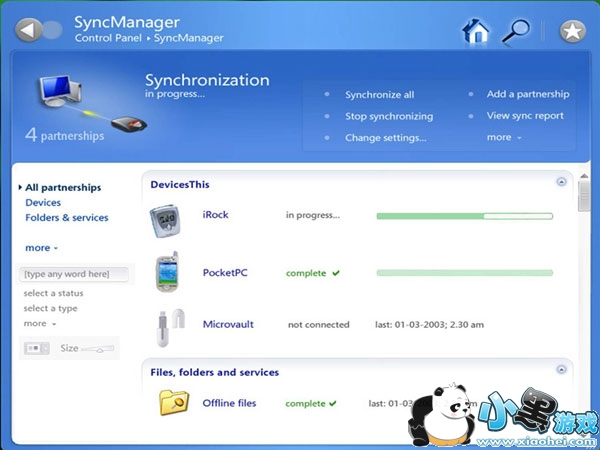Collapse the DevicesThis section
This screenshot has width=600, height=450.
pos(561,183)
